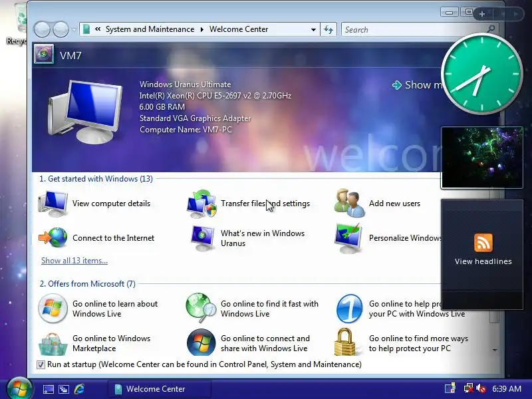Launch Connect to the Internet

[x=96, y=238]
